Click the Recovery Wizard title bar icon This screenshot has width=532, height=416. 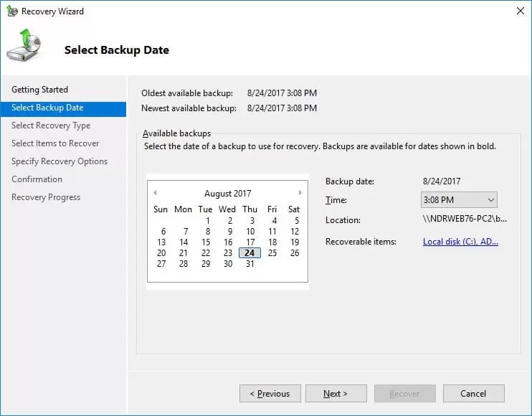(12, 11)
